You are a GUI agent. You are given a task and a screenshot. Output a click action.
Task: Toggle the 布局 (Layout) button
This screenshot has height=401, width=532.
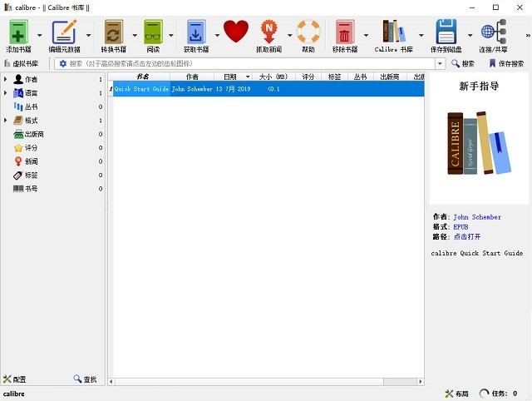tap(457, 394)
